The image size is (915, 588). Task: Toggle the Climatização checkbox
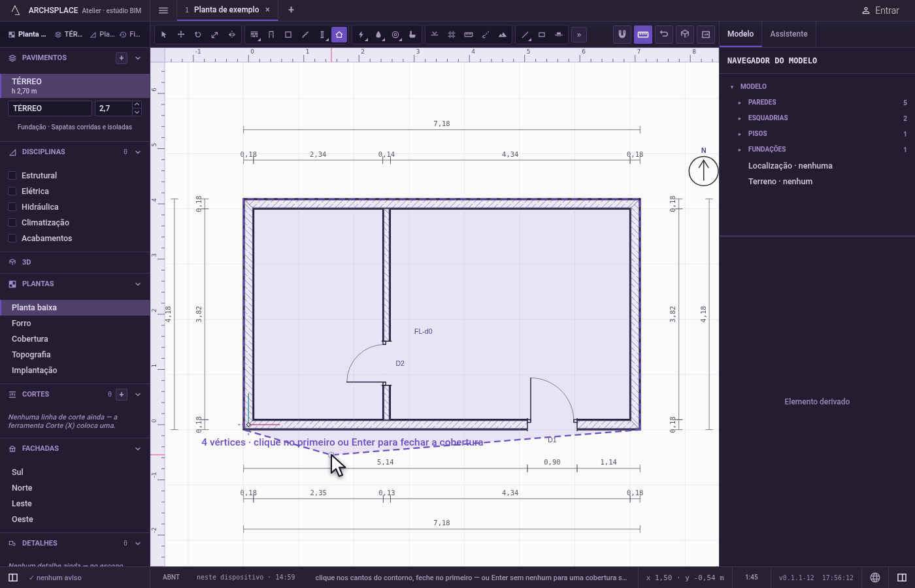[12, 223]
